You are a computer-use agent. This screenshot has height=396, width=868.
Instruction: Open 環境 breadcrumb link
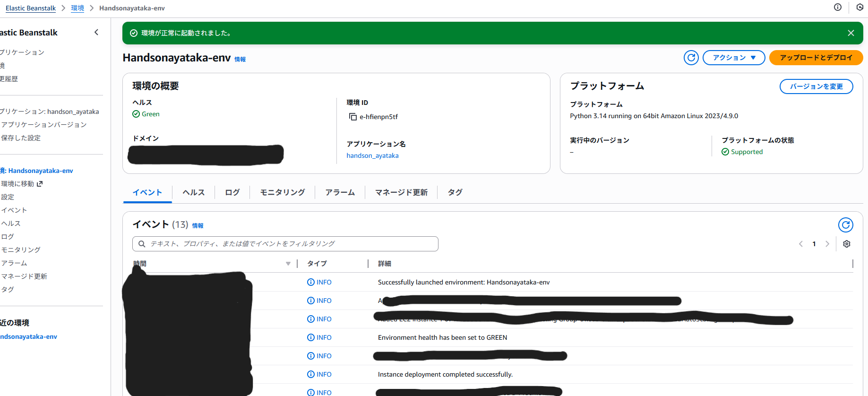[x=77, y=8]
